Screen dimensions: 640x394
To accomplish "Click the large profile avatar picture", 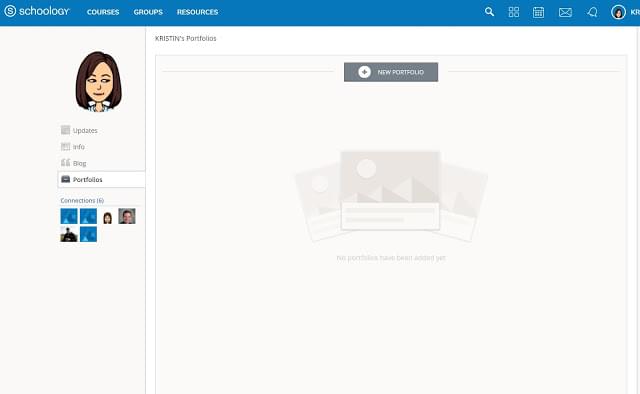I will point(98,82).
